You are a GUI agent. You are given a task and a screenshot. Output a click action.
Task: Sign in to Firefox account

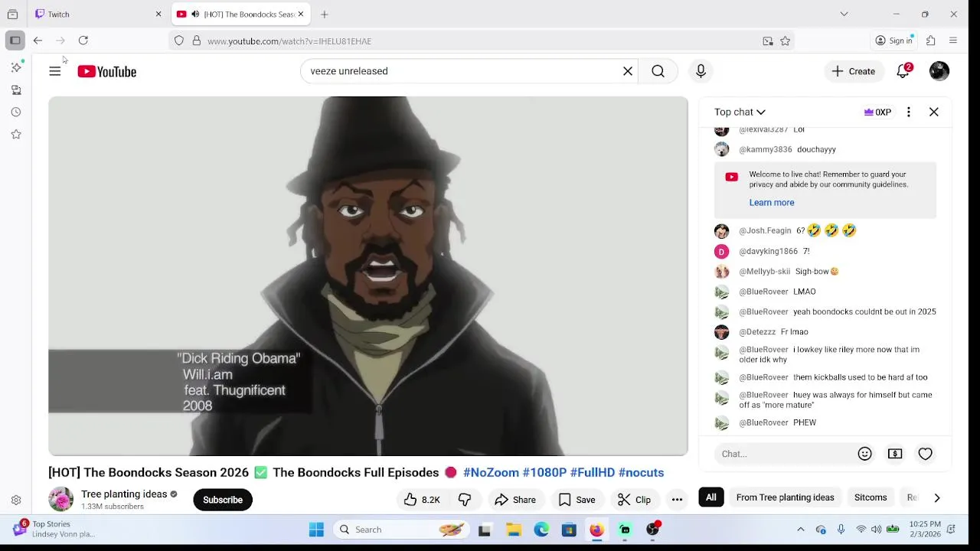pos(894,41)
